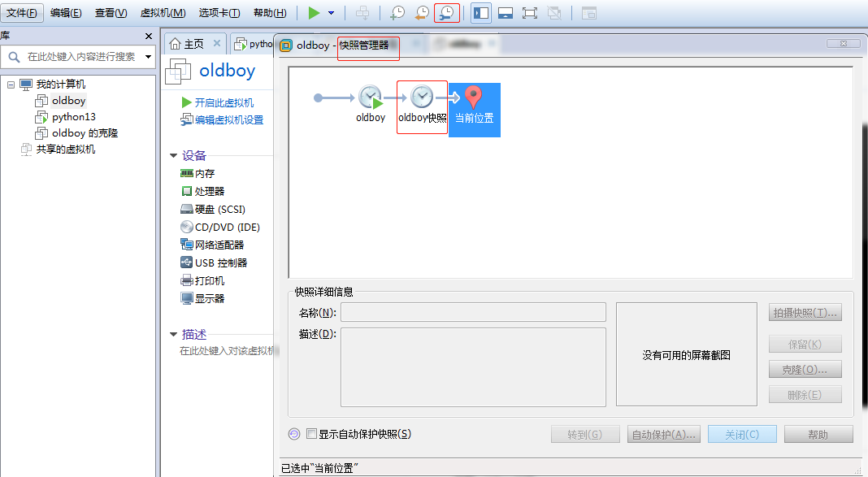The image size is (868, 477).
Task: Click the snapshot 描述(D) text area
Action: pos(473,367)
